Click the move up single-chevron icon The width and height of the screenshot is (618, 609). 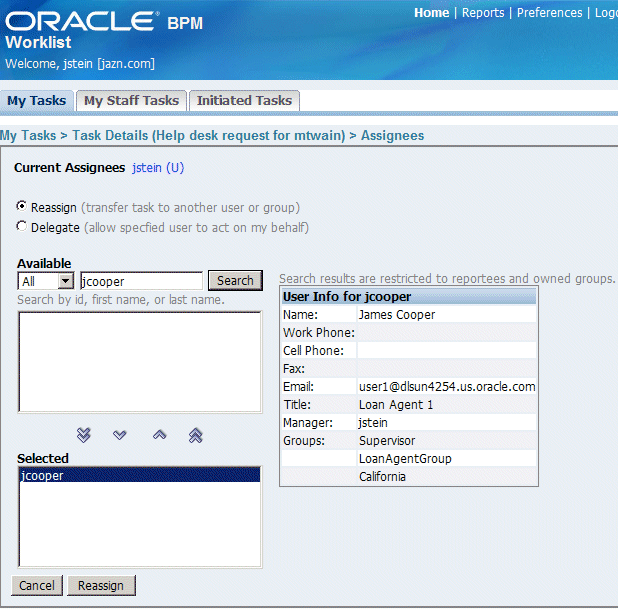(160, 435)
